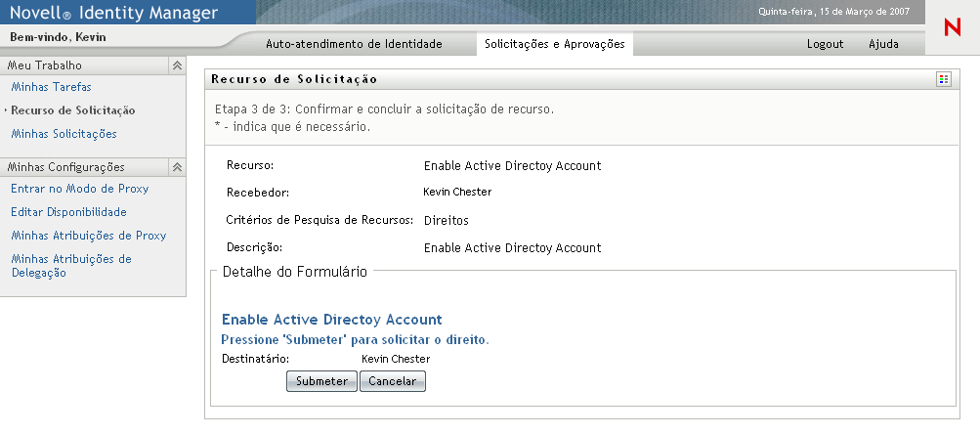Click the red Novell N logo
This screenshot has height=435, width=980.
point(953,29)
